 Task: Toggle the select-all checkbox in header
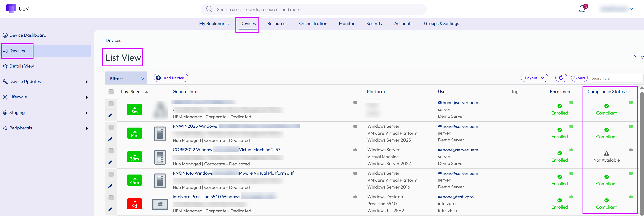pyautogui.click(x=111, y=92)
